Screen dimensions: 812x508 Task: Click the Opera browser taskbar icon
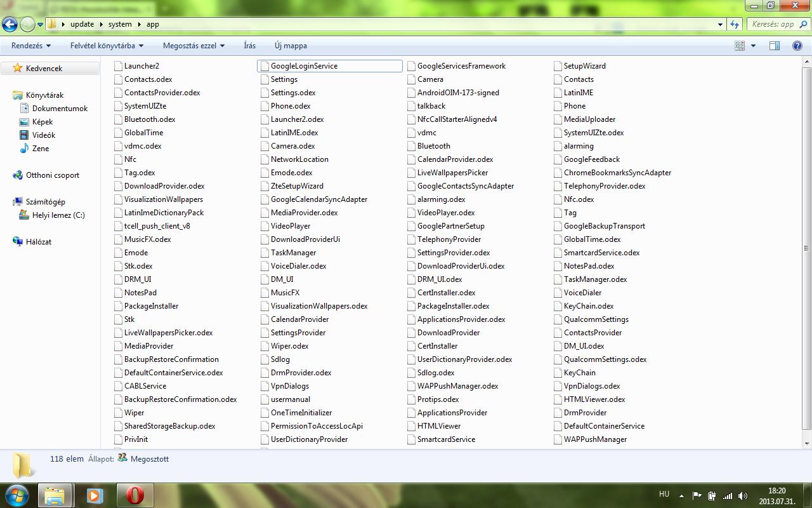click(134, 495)
